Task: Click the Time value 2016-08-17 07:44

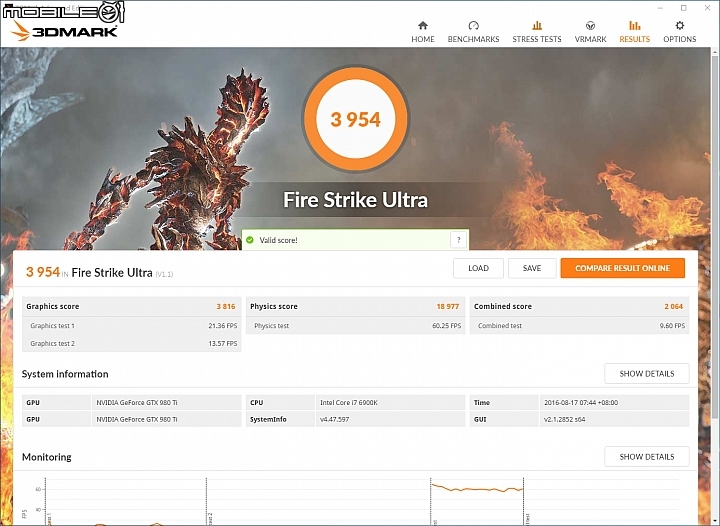Action: click(x=581, y=403)
